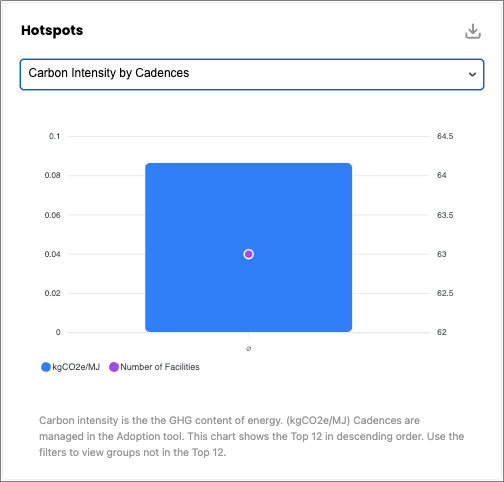Click the 62 right axis label

(442, 332)
